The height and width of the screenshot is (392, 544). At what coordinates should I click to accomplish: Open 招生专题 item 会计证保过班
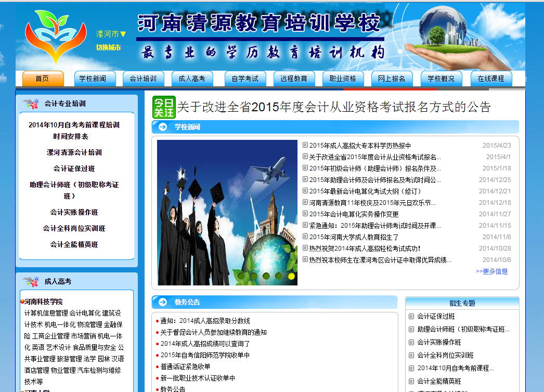[x=436, y=317]
